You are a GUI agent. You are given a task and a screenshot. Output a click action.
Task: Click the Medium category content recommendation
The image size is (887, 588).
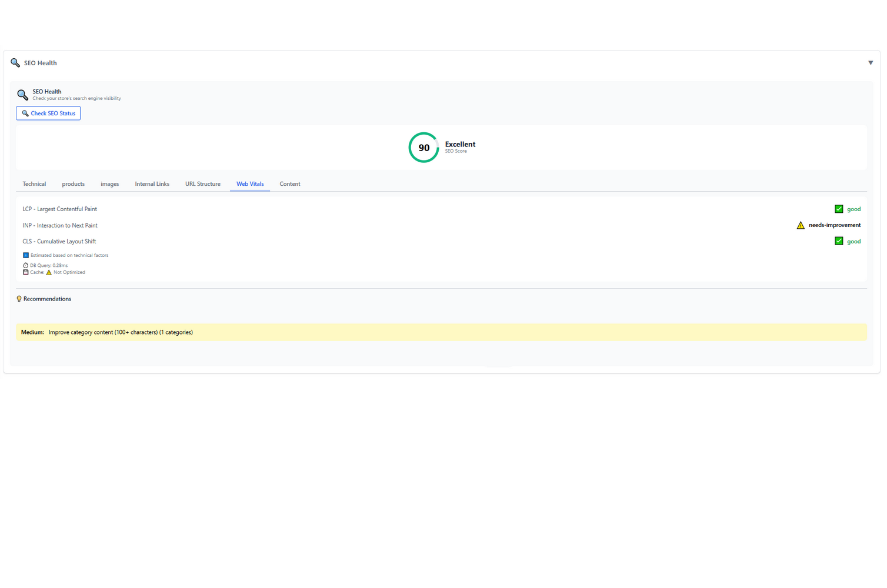pos(120,332)
